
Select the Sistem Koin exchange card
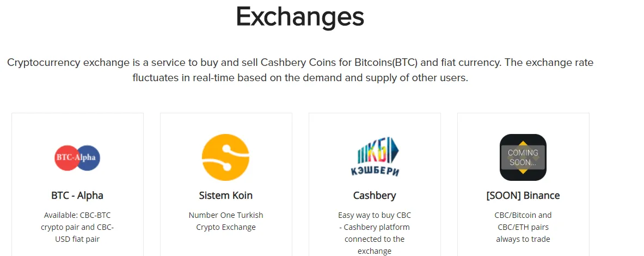pyautogui.click(x=226, y=185)
